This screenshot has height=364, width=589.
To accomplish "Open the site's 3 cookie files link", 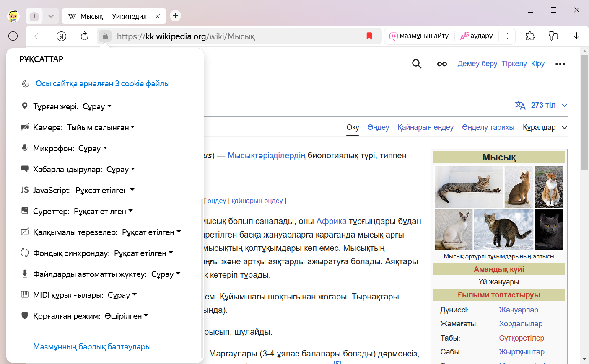I will [102, 84].
